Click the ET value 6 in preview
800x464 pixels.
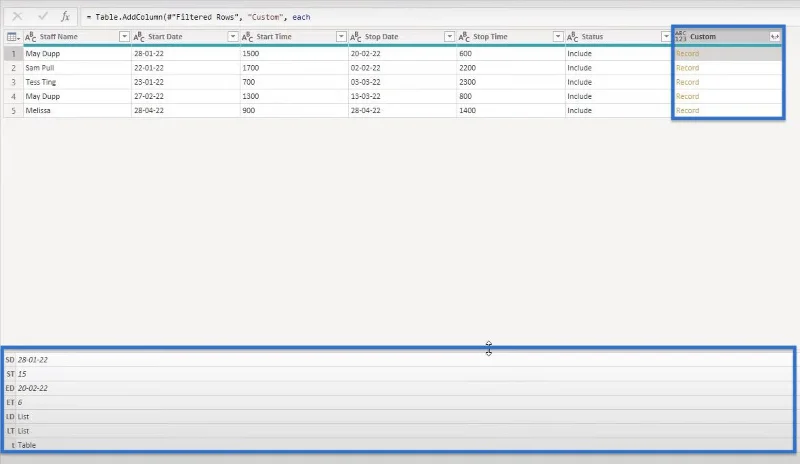[20, 403]
